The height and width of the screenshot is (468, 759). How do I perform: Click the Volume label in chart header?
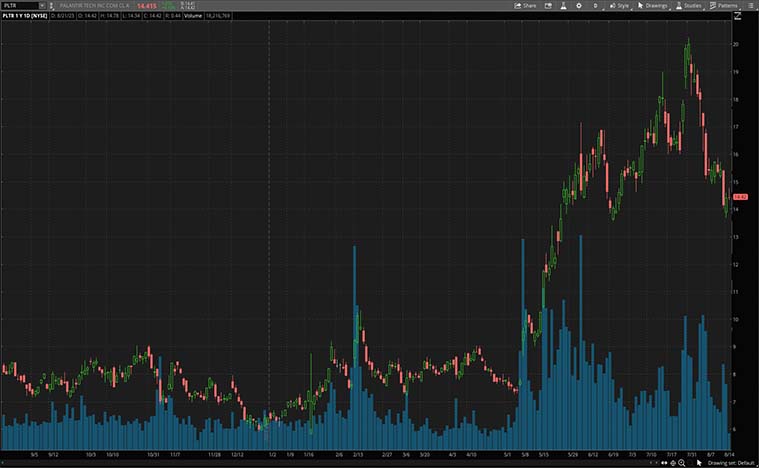pos(193,15)
